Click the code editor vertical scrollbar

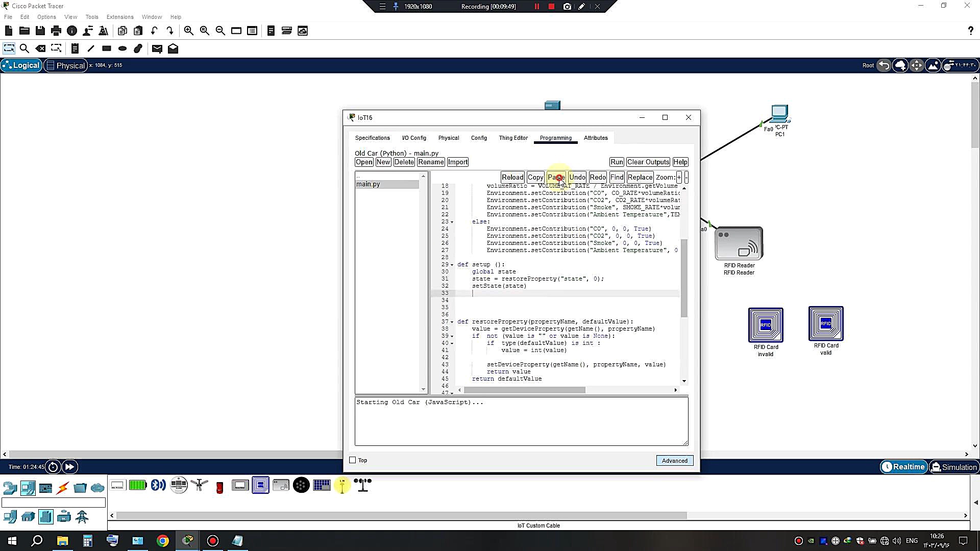tap(684, 278)
